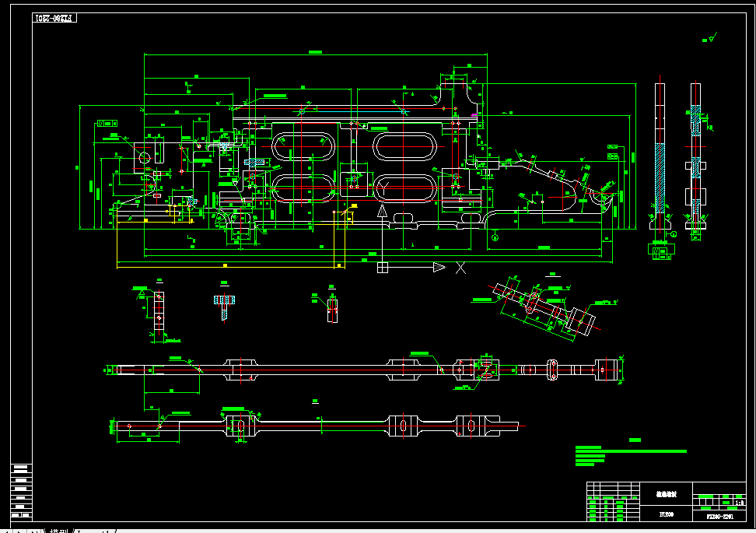Select the mirrored drawing number box at sheet corner
The height and width of the screenshot is (533, 756).
55,19
